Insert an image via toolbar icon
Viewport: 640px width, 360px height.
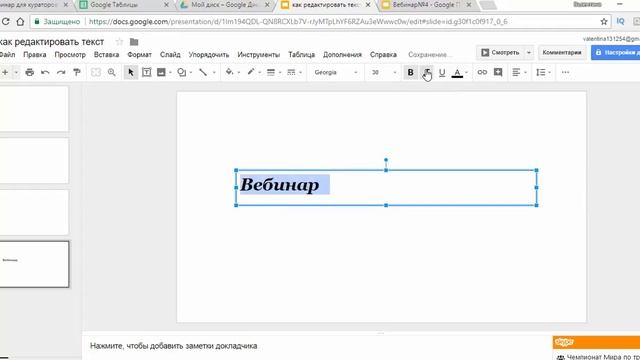(161, 73)
